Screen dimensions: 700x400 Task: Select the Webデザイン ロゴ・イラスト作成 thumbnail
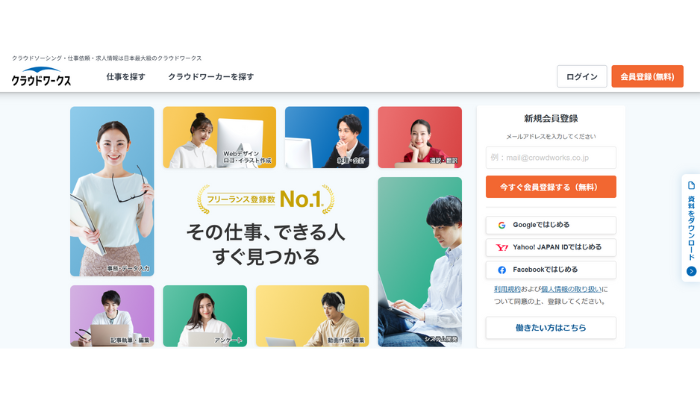[x=219, y=137]
